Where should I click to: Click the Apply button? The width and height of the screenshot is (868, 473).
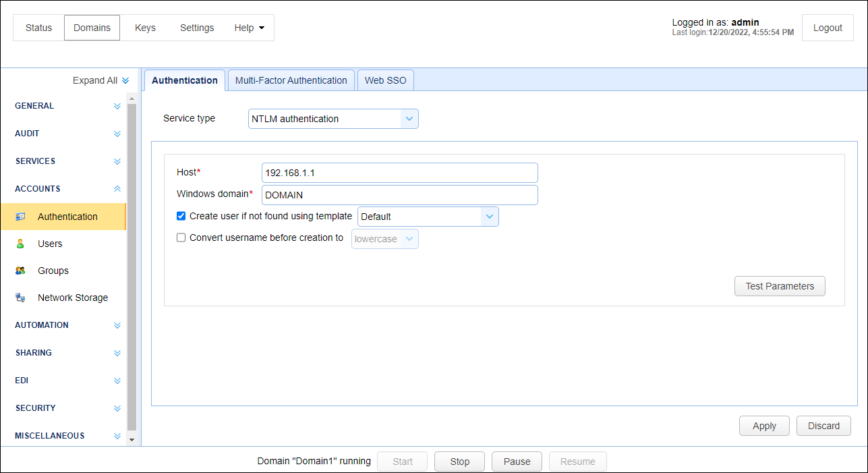pos(764,426)
